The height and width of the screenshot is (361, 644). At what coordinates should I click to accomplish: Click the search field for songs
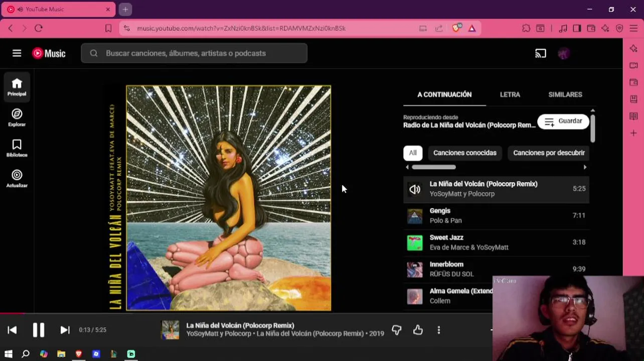(194, 53)
